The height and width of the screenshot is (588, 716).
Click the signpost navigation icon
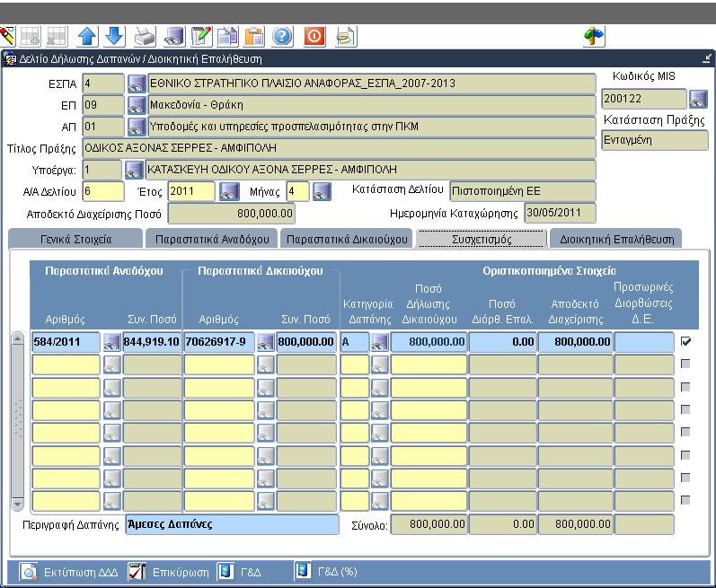coord(594,37)
